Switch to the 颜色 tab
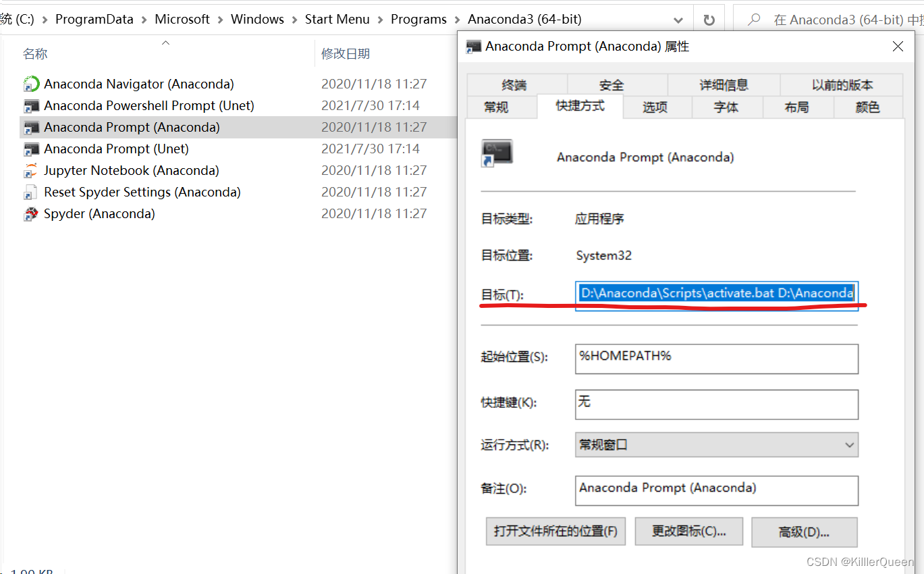The height and width of the screenshot is (574, 924). 867,107
